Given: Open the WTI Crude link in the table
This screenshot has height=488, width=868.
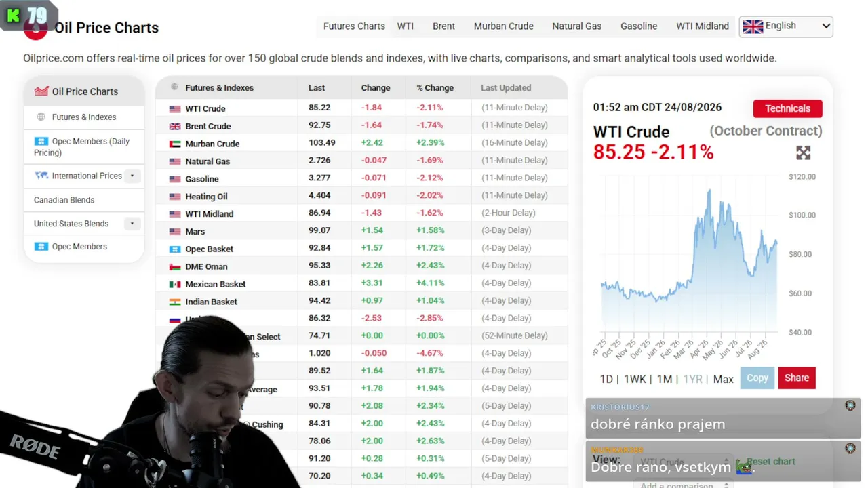Looking at the screenshot, I should tap(205, 108).
